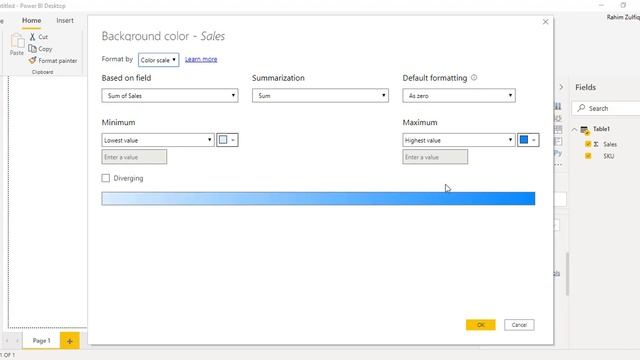Click the Paste clipboard icon
This screenshot has width=640, height=360.
17,41
